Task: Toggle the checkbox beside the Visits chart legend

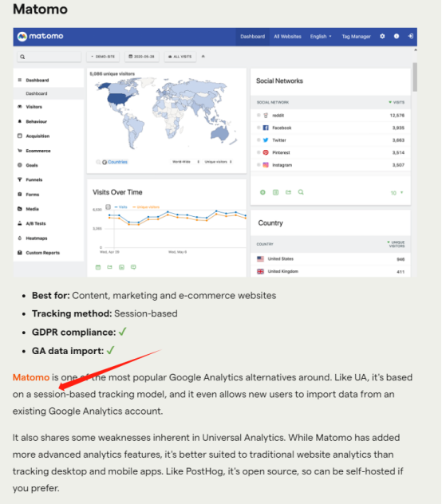Action: pos(108,207)
